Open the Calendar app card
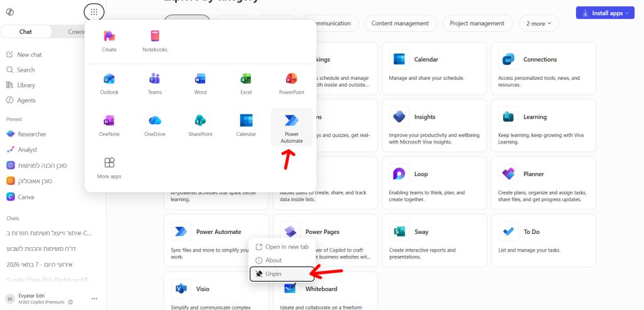Image resolution: width=644 pixels, height=310 pixels. (x=434, y=68)
